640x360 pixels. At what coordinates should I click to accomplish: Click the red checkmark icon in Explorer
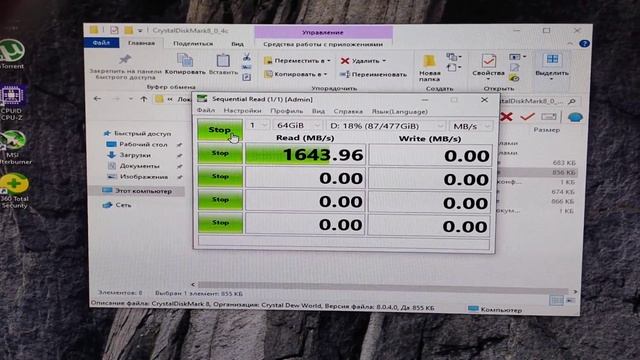click(527, 117)
